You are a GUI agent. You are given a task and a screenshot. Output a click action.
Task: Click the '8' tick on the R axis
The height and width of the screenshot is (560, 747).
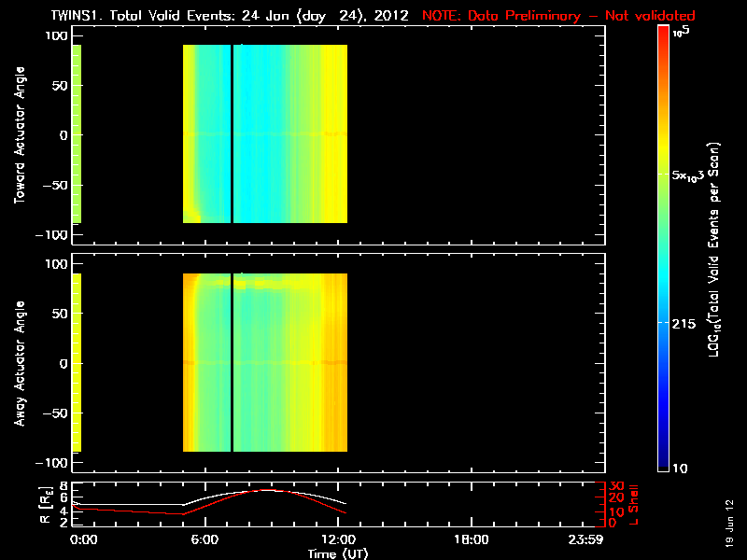tap(63, 486)
